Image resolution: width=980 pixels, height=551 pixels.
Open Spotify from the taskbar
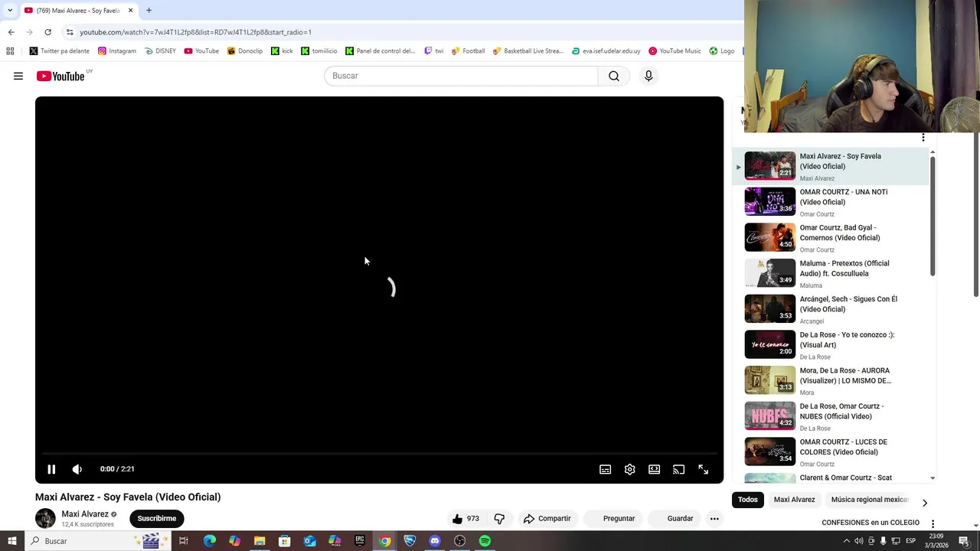(x=485, y=541)
